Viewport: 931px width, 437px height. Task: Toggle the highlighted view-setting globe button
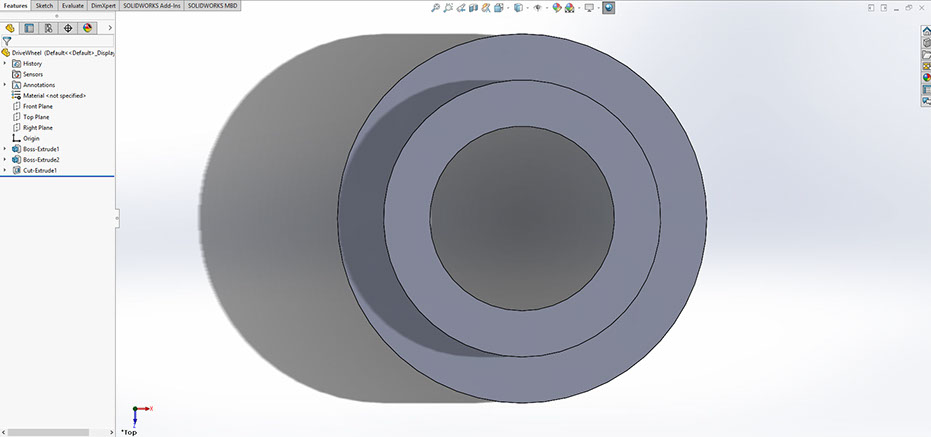click(x=608, y=8)
